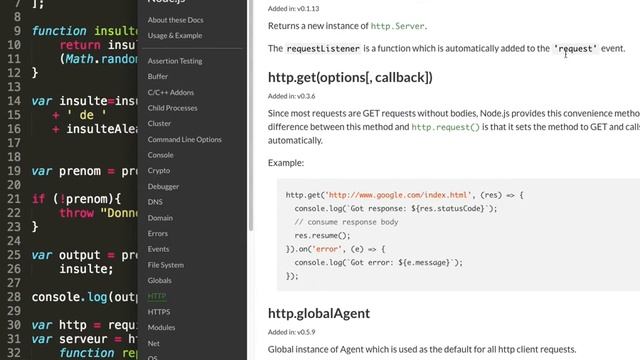Click the requestListener code text

[323, 49]
